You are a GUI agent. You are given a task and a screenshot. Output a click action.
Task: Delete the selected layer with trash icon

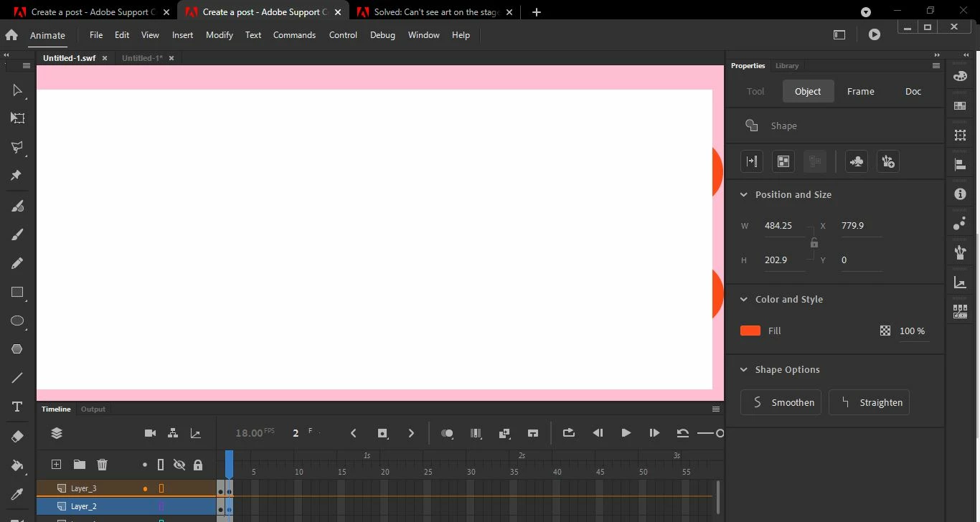coord(103,465)
